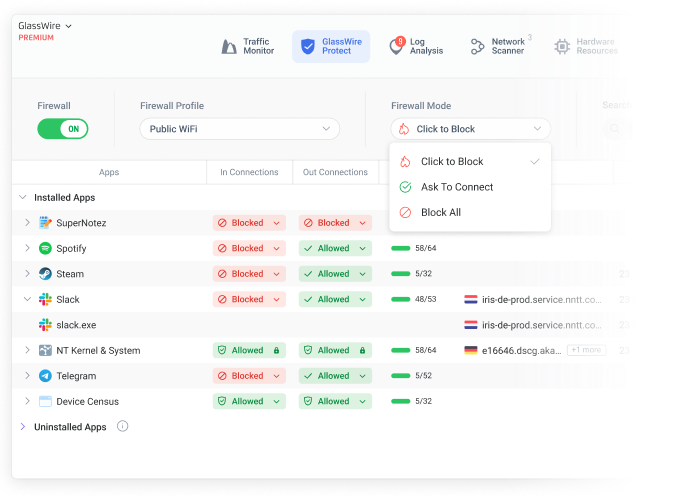Open SuperNotez In Connections Blocked dropdown

coord(249,223)
